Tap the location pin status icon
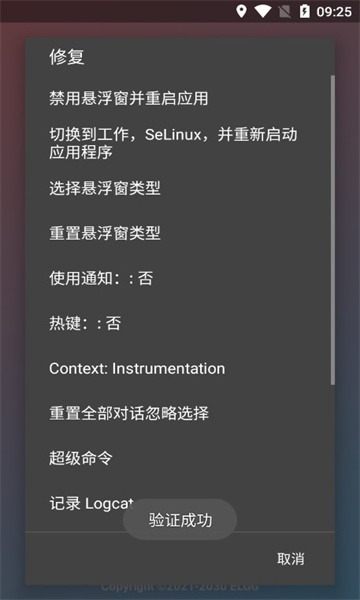 tap(241, 11)
